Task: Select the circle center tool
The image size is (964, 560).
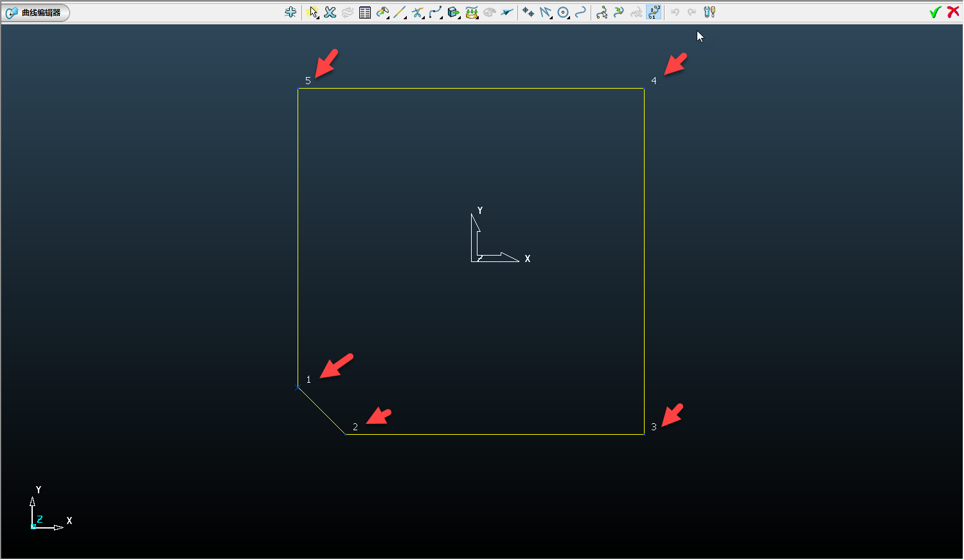Action: [563, 12]
